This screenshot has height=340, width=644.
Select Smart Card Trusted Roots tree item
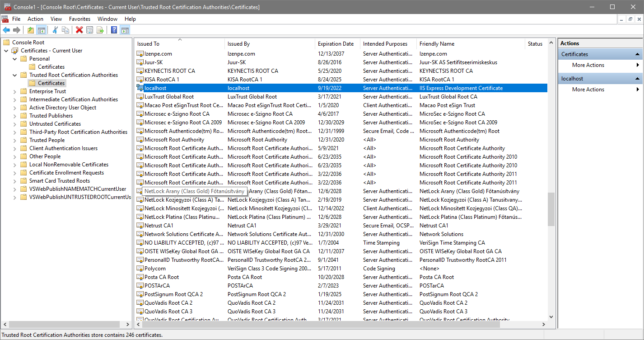coord(60,181)
